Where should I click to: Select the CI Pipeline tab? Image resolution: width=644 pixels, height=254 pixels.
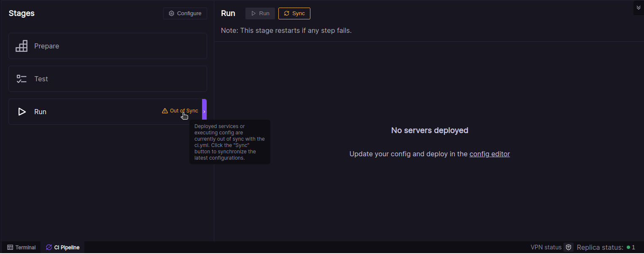63,248
